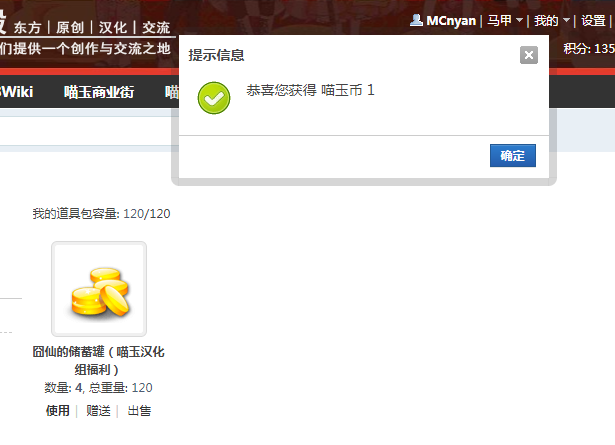Click 赠送 to gift the item
This screenshot has height=445, width=615.
tap(98, 410)
